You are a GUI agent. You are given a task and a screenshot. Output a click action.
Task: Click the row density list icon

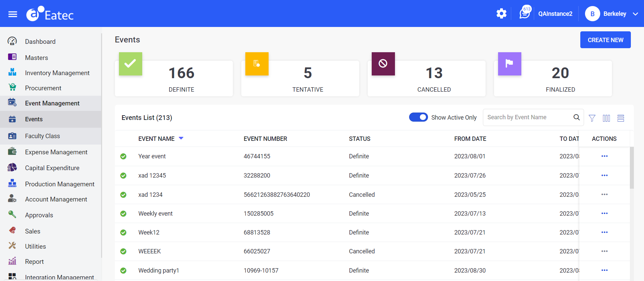tap(620, 118)
